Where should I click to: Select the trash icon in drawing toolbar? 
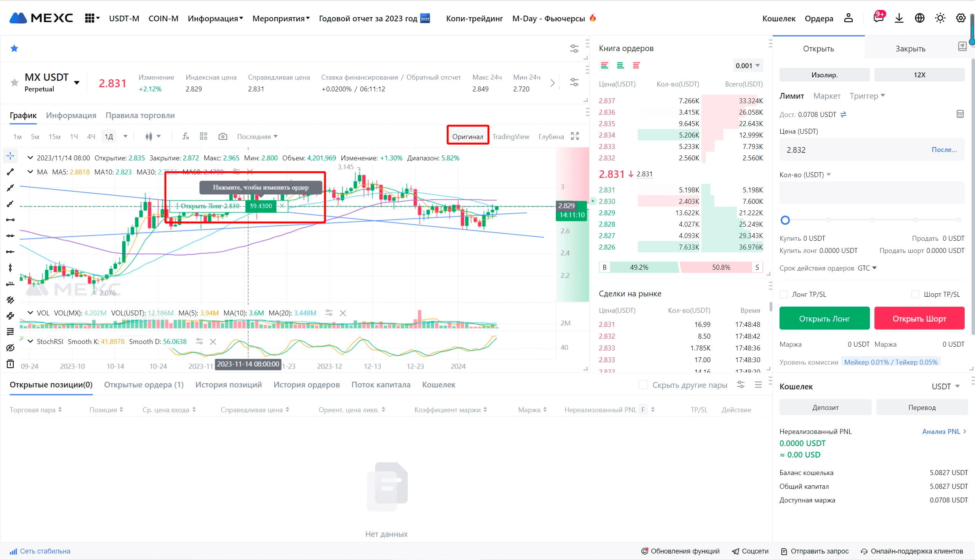point(10,364)
